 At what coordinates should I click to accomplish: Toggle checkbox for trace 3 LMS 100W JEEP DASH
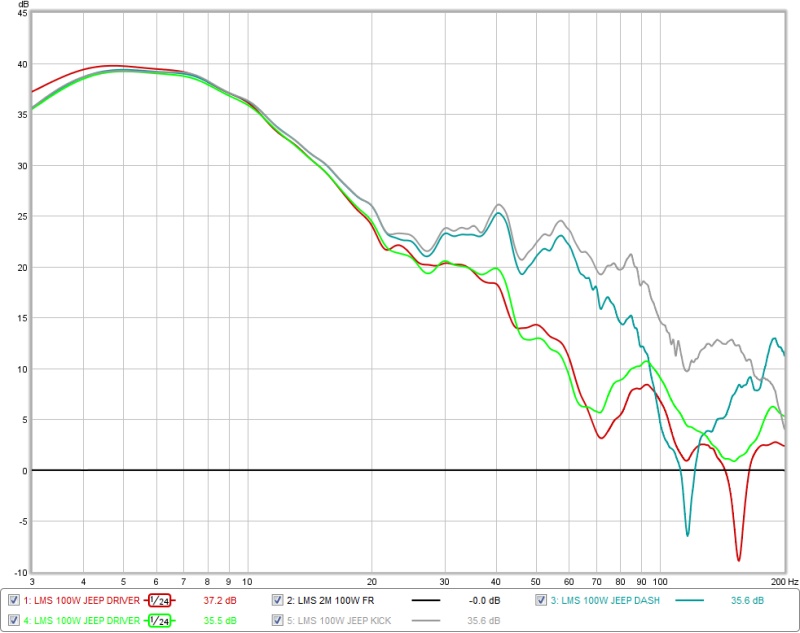(x=541, y=600)
